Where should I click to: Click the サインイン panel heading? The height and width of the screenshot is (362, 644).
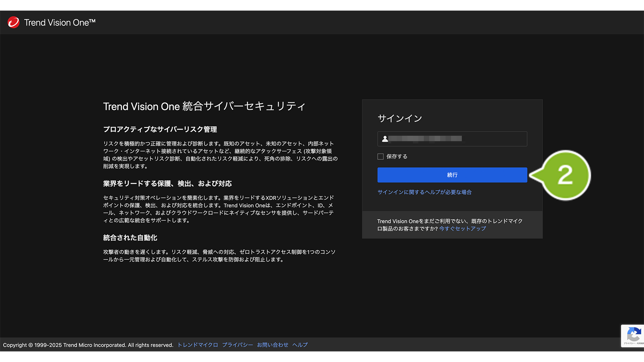point(400,118)
